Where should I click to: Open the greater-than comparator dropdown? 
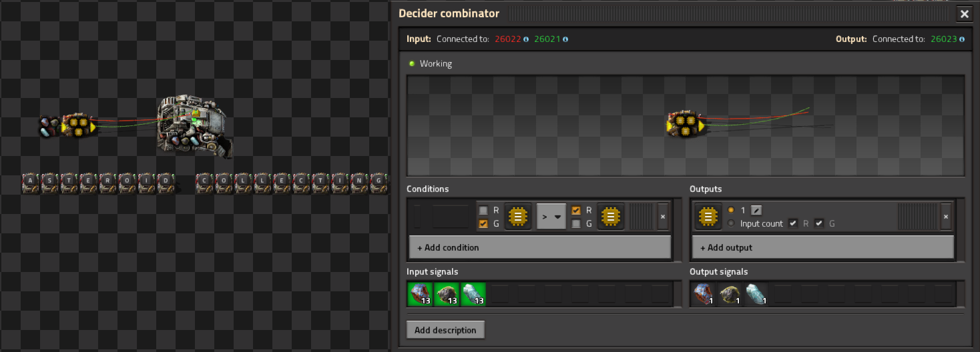tap(551, 217)
